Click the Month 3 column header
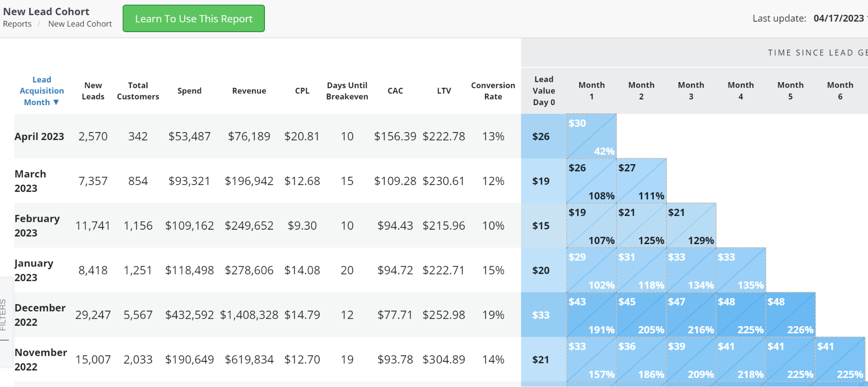This screenshot has height=387, width=868. (691, 91)
